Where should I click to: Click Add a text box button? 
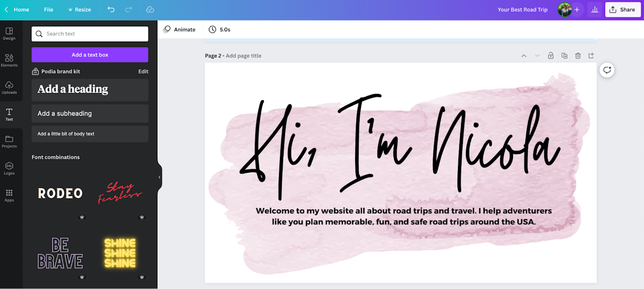point(90,55)
